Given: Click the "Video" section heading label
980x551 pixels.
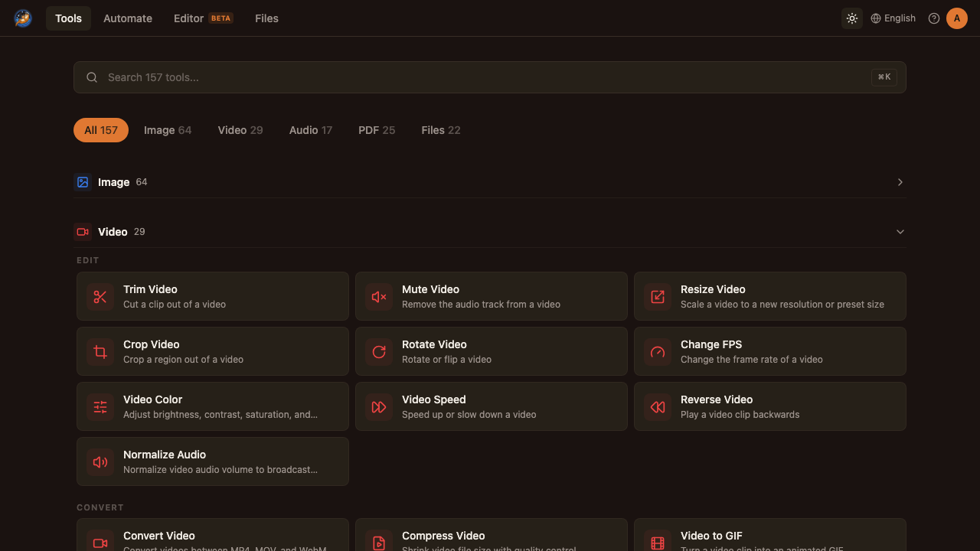Looking at the screenshot, I should click(x=113, y=232).
